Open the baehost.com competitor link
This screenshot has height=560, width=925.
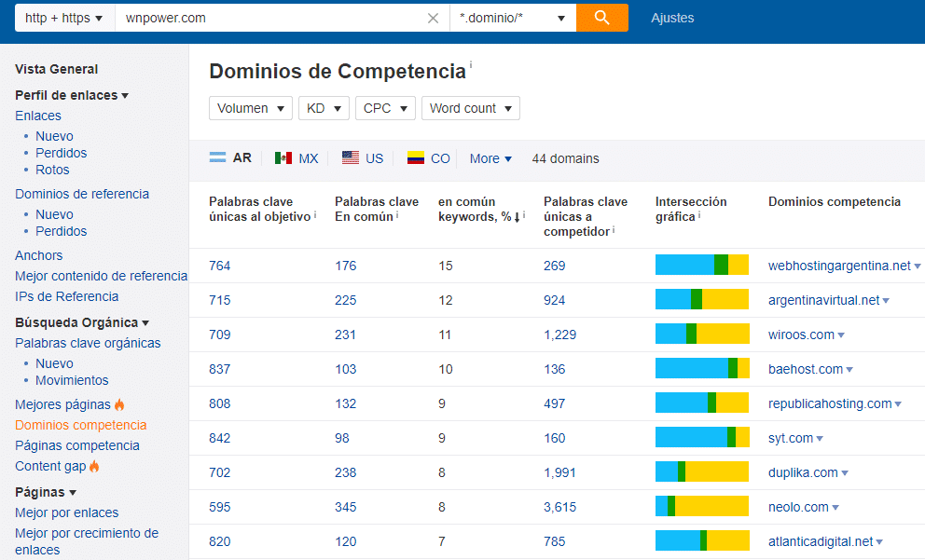806,369
